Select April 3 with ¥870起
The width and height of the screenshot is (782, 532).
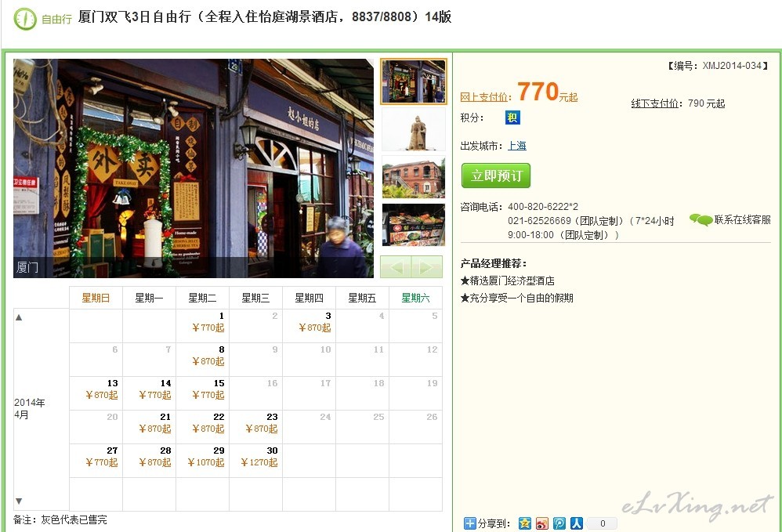tap(310, 326)
